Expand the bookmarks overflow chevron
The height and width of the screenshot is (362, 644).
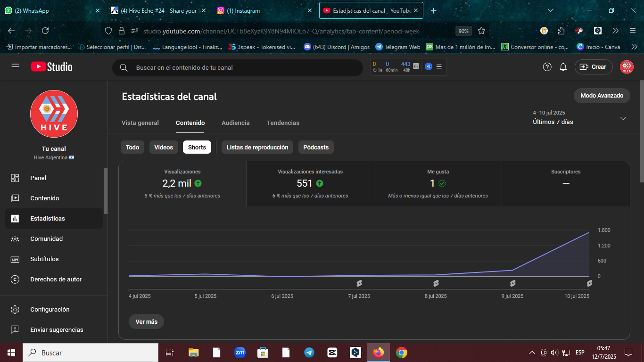(634, 47)
